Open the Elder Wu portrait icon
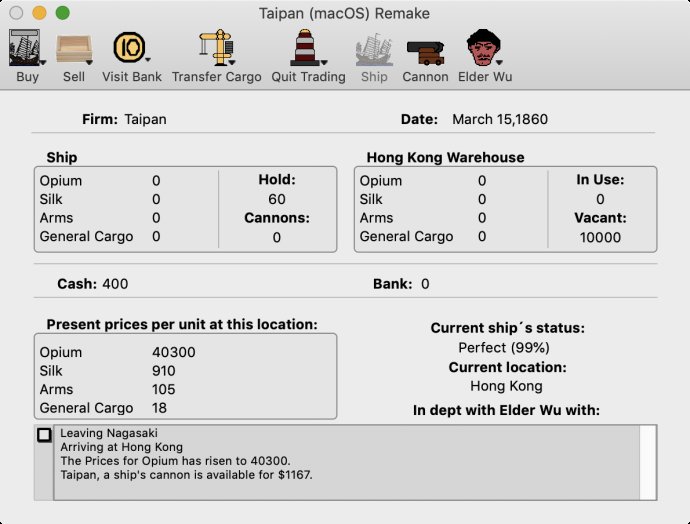This screenshot has width=690, height=524. tap(483, 48)
